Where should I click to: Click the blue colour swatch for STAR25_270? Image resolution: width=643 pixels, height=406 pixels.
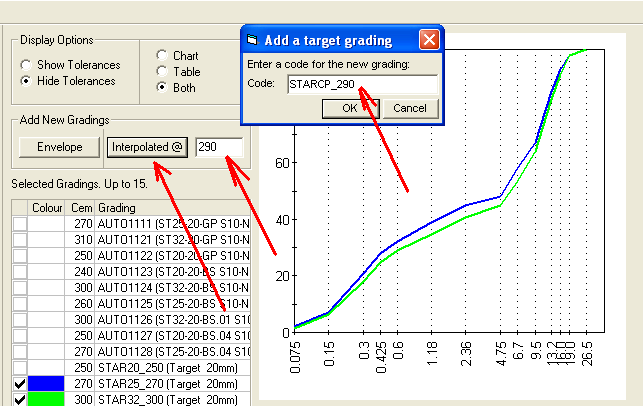pos(47,383)
